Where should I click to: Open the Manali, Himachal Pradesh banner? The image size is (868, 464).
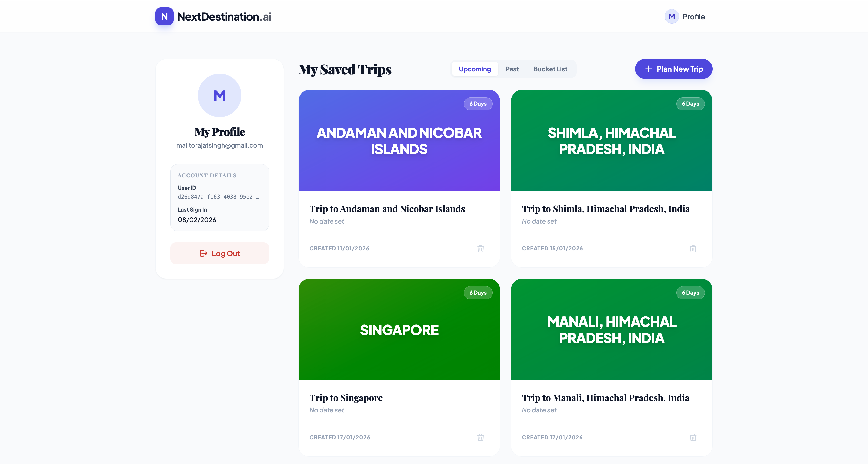coord(611,330)
